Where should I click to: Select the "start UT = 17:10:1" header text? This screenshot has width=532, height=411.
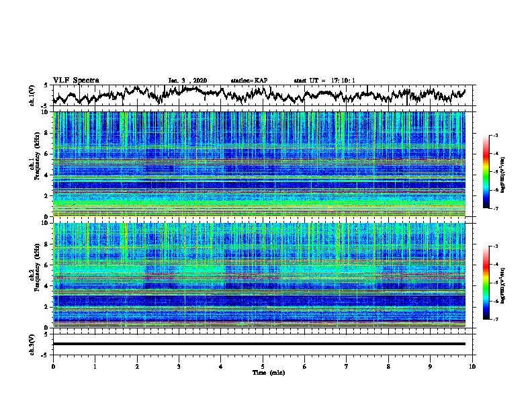(324, 81)
